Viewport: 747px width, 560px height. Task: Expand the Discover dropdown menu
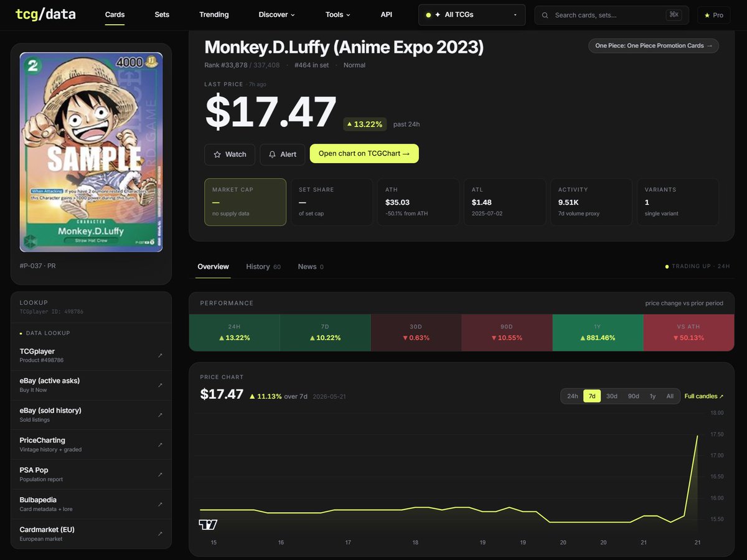pyautogui.click(x=276, y=14)
